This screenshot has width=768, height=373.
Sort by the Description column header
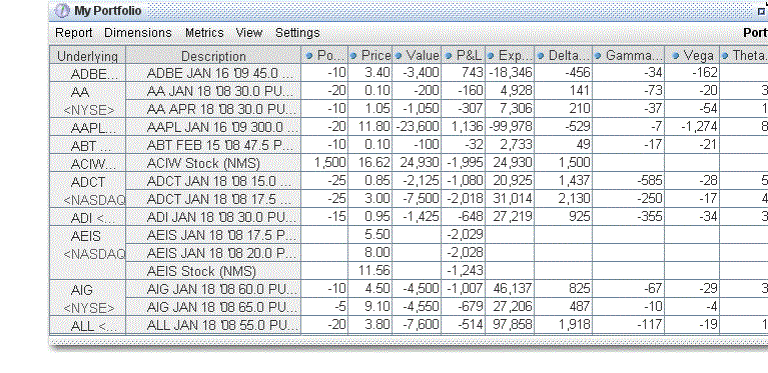(x=213, y=56)
